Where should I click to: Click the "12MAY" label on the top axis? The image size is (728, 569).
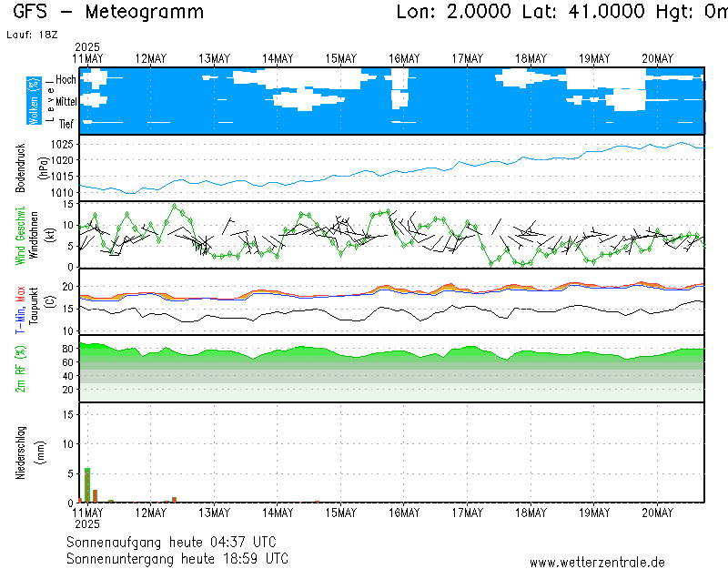[151, 59]
